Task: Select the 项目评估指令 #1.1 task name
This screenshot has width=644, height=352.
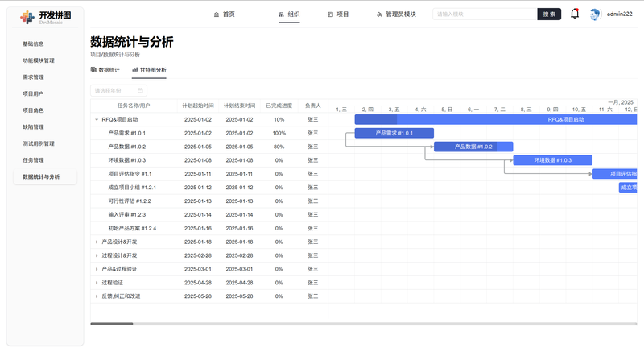Action: coord(130,174)
